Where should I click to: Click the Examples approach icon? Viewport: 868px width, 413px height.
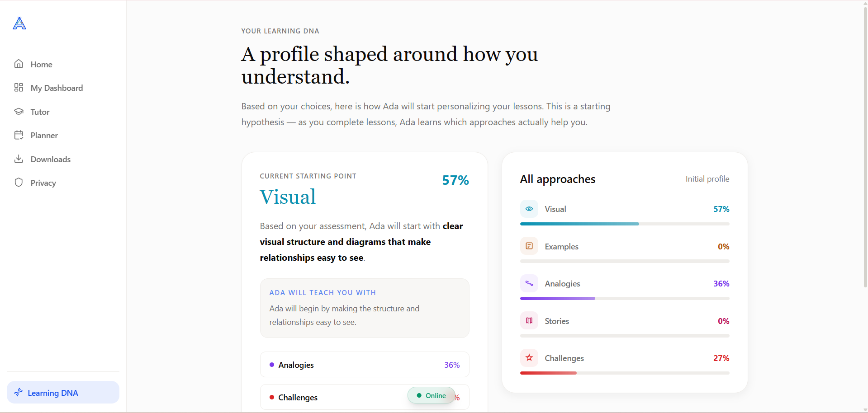point(529,246)
